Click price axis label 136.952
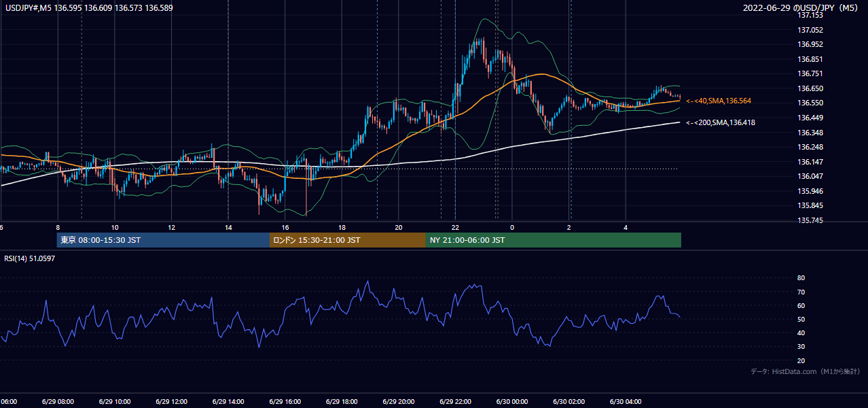Screen dimensions: 868x408 coord(810,44)
